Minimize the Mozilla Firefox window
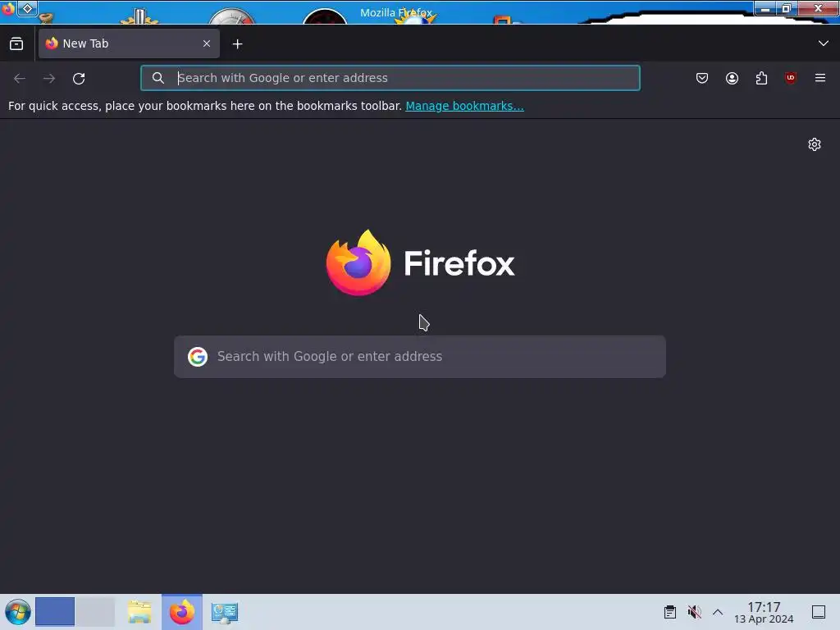Screen dimensions: 840x630 [765, 8]
